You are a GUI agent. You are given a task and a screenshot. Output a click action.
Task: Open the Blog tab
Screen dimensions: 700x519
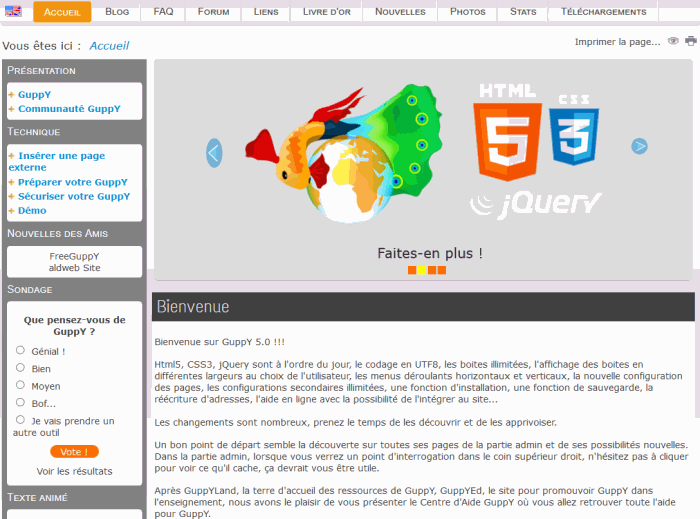[117, 12]
